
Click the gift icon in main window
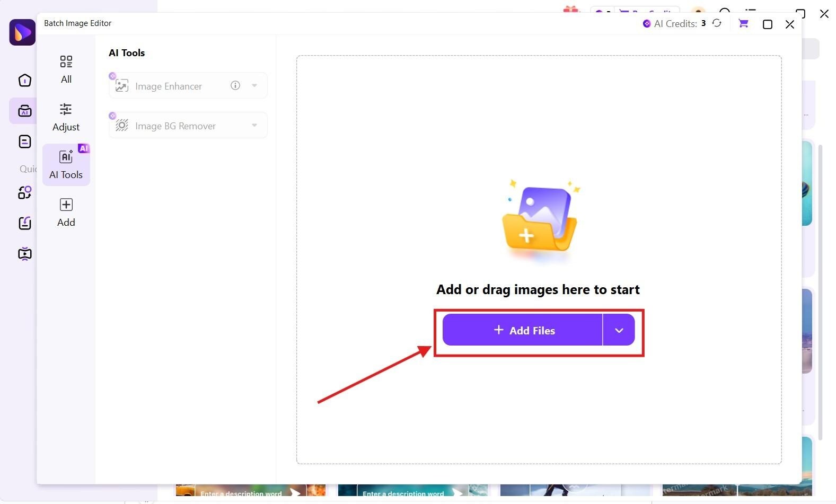(x=571, y=9)
